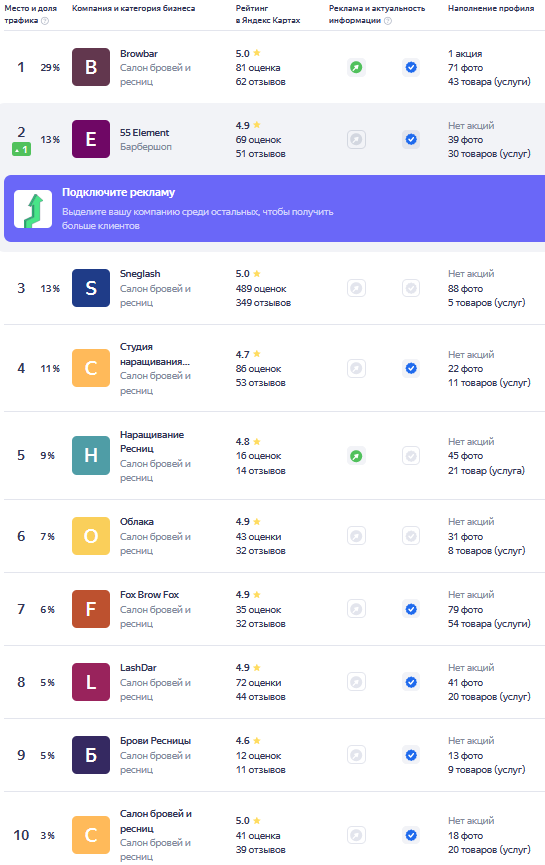Click '43 товара (услуги)' in Browbar row
Image resolution: width=545 pixels, height=865 pixels.
pos(489,82)
